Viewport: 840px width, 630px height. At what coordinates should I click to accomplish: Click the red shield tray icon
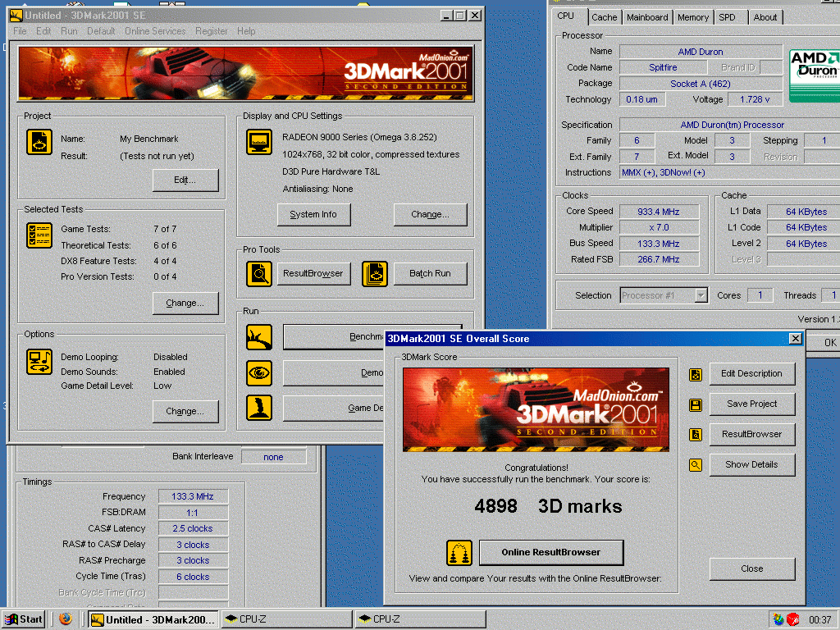click(x=793, y=620)
